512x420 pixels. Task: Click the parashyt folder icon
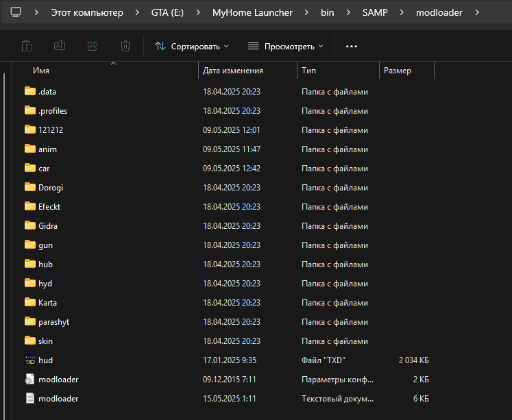click(x=30, y=321)
